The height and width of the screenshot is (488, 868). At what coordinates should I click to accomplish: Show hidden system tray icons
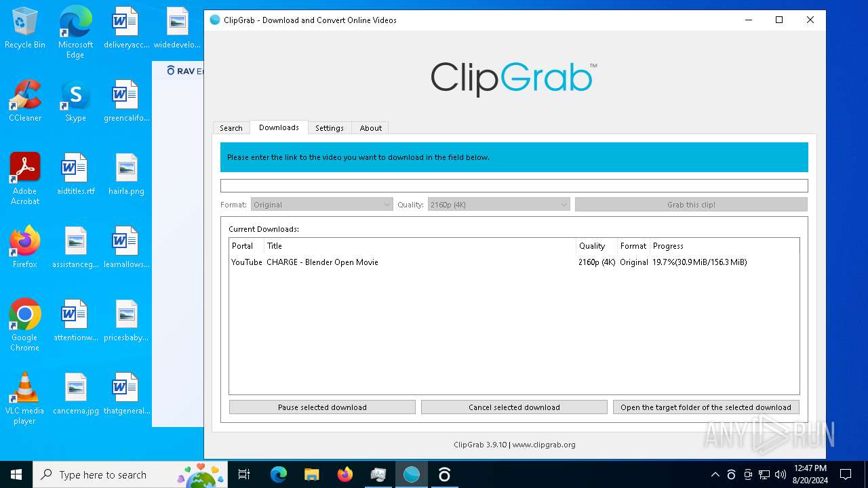click(715, 474)
